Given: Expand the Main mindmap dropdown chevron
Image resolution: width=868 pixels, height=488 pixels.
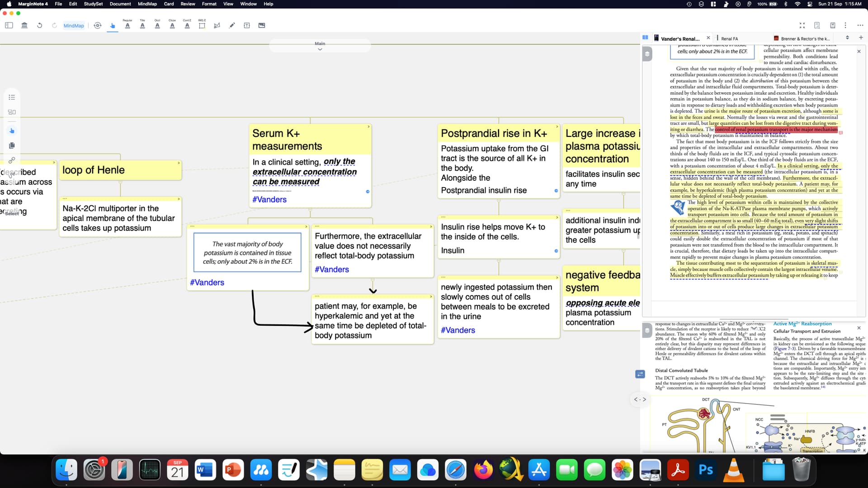Looking at the screenshot, I should 320,49.
